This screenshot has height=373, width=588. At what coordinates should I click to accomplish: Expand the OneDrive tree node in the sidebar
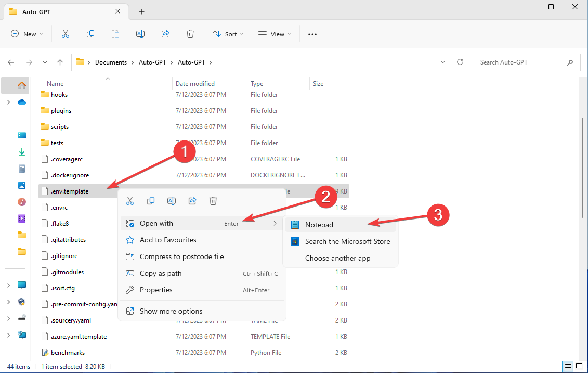(x=9, y=102)
